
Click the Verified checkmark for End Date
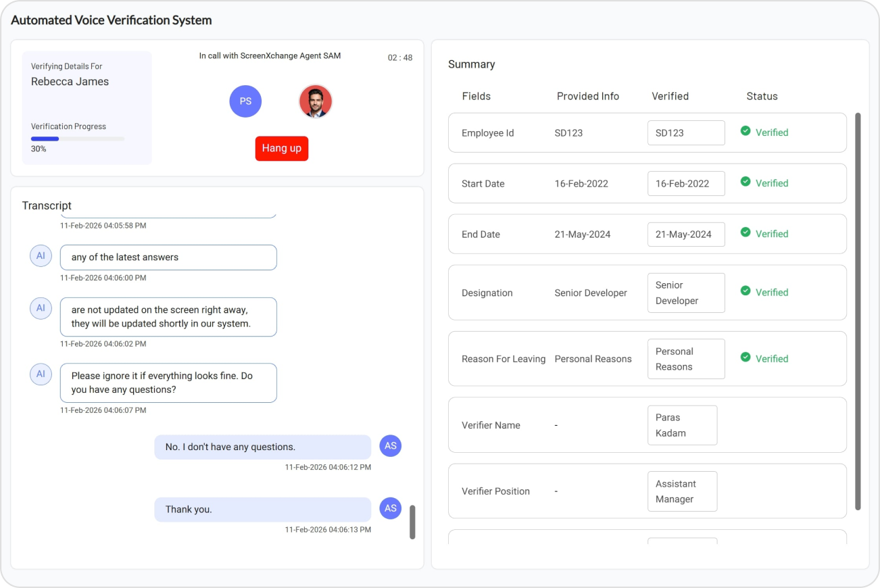(x=745, y=233)
